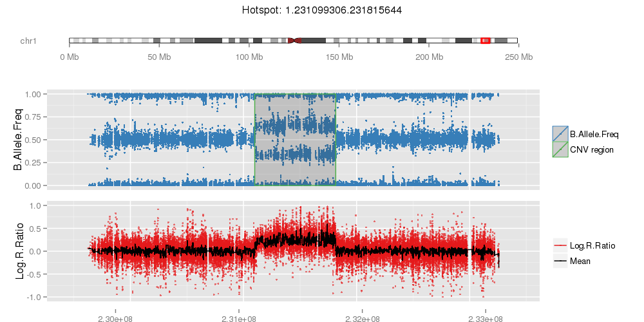This screenshot has height=322, width=644.
Task: Click the shaded green CNV region box
Action: pyautogui.click(x=296, y=140)
